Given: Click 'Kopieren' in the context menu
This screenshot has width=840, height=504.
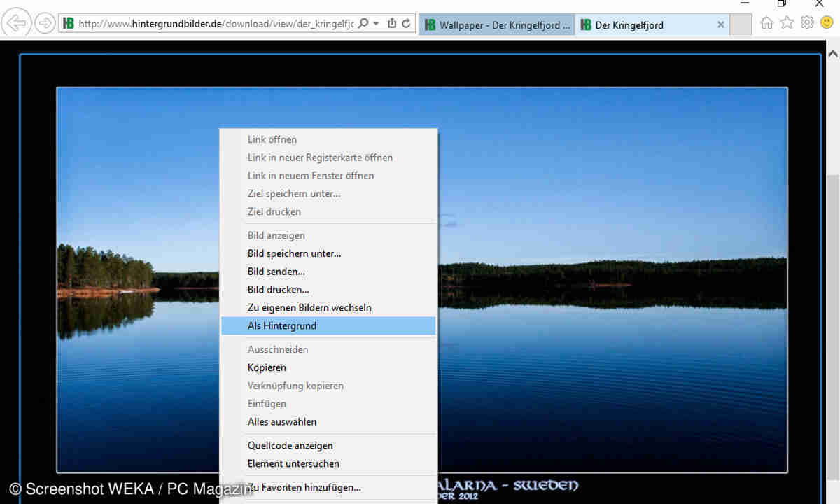Looking at the screenshot, I should click(x=267, y=367).
